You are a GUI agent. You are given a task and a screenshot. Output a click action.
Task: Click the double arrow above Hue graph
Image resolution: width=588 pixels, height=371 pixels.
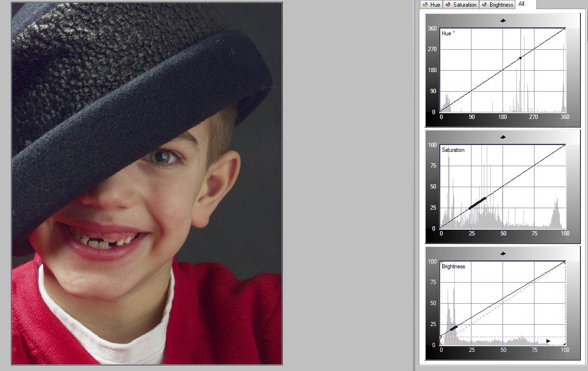pos(502,21)
